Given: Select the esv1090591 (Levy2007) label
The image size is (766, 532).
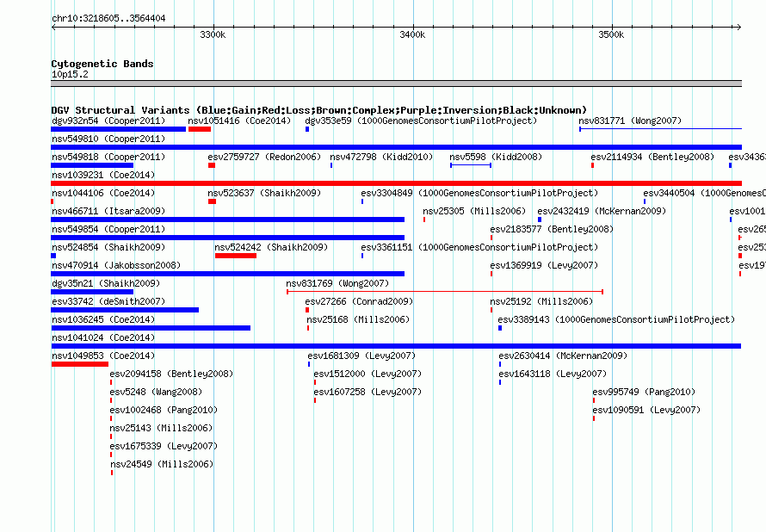Looking at the screenshot, I should coord(647,410).
